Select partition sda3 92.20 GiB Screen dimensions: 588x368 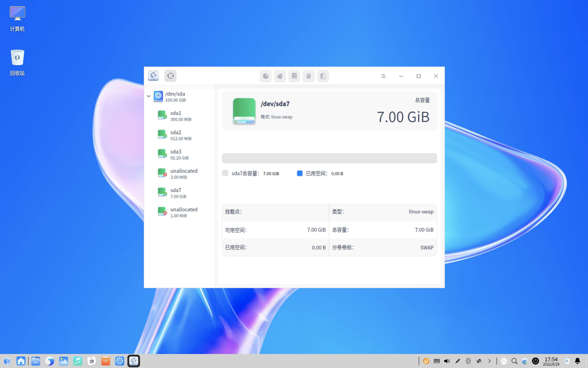[179, 154]
